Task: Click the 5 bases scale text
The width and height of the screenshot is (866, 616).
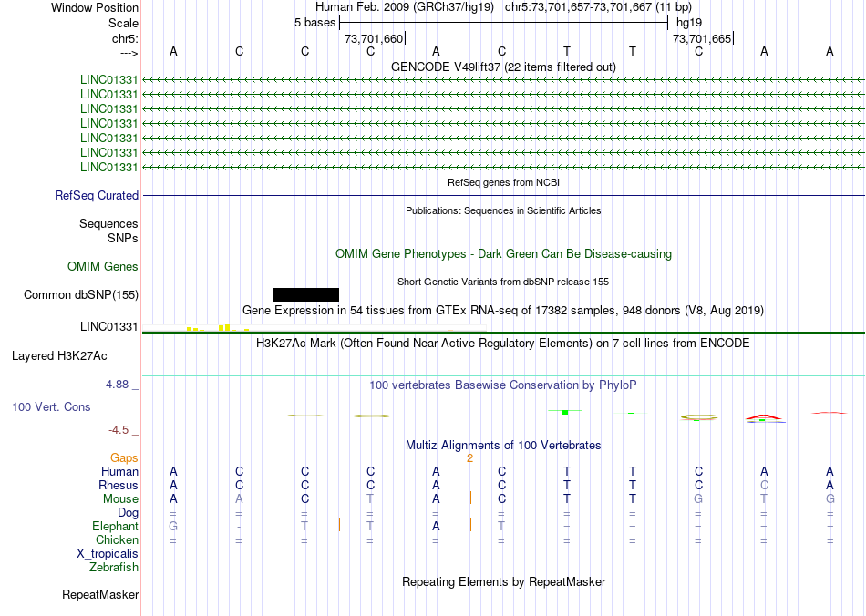Action: pyautogui.click(x=314, y=23)
